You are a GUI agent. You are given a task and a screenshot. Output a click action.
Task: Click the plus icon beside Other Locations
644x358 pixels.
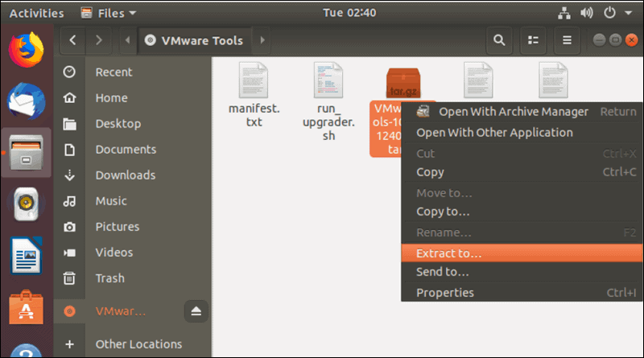(x=69, y=344)
